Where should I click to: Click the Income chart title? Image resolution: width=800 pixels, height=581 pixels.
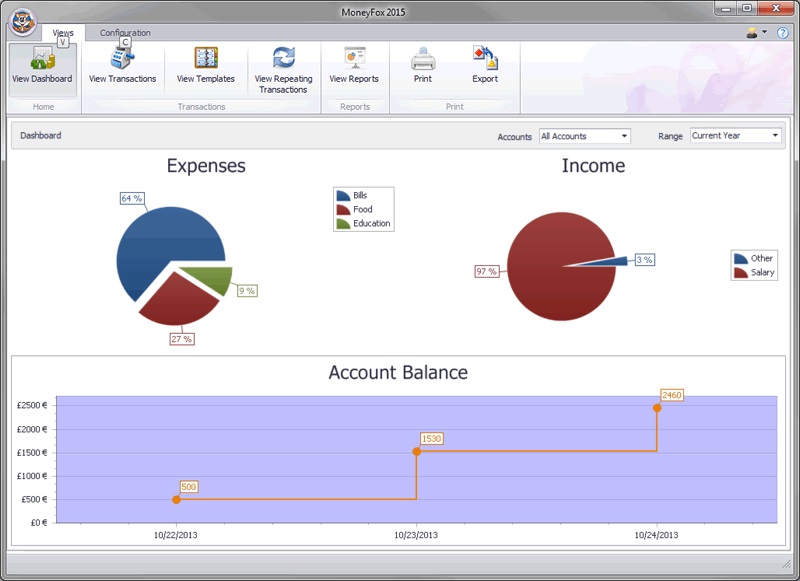(593, 166)
